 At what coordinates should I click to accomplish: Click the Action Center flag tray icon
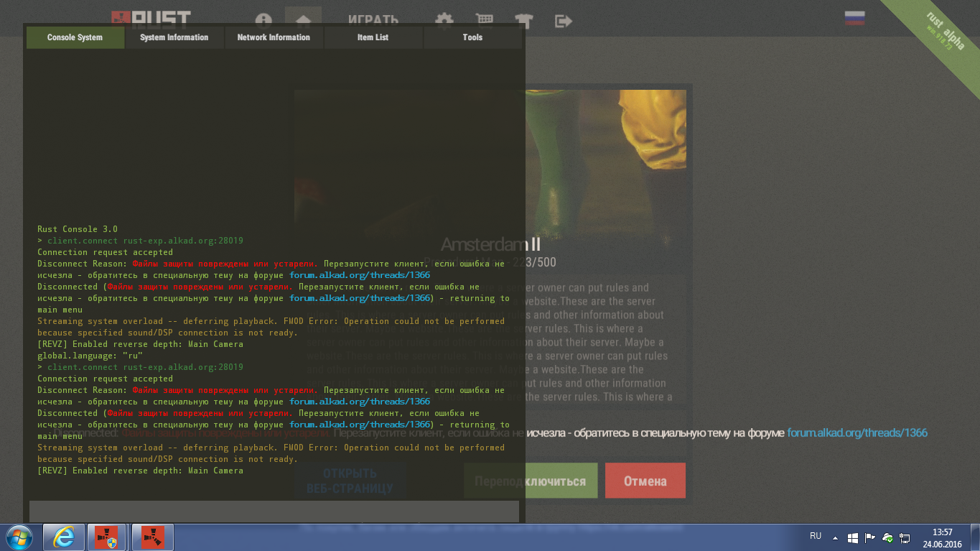coord(870,537)
